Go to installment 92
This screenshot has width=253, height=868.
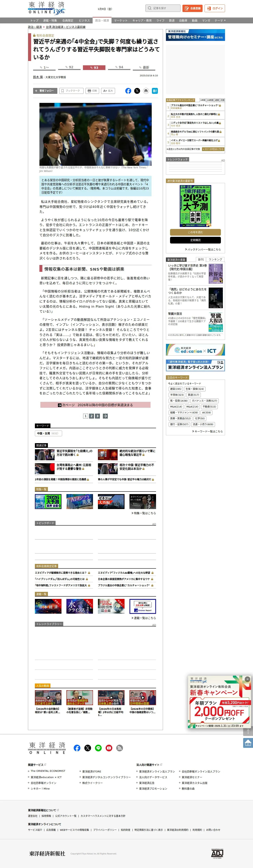pyautogui.click(x=69, y=67)
